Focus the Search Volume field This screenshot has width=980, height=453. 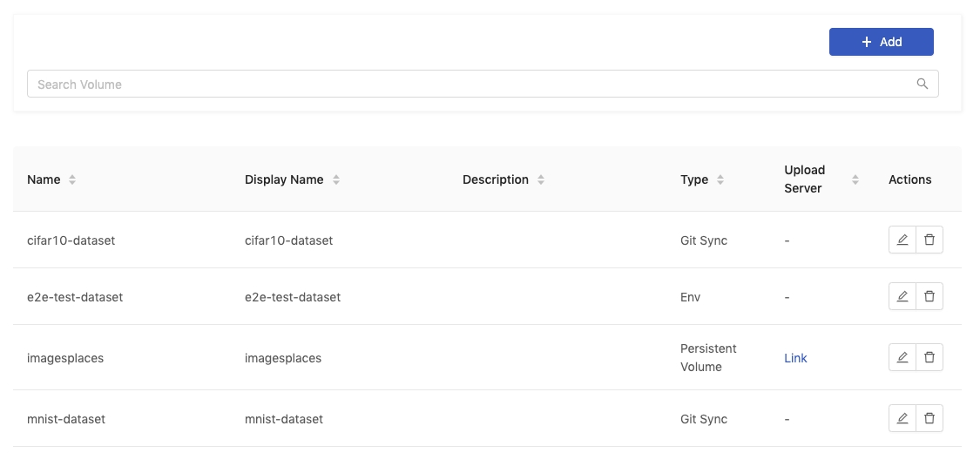click(x=483, y=84)
